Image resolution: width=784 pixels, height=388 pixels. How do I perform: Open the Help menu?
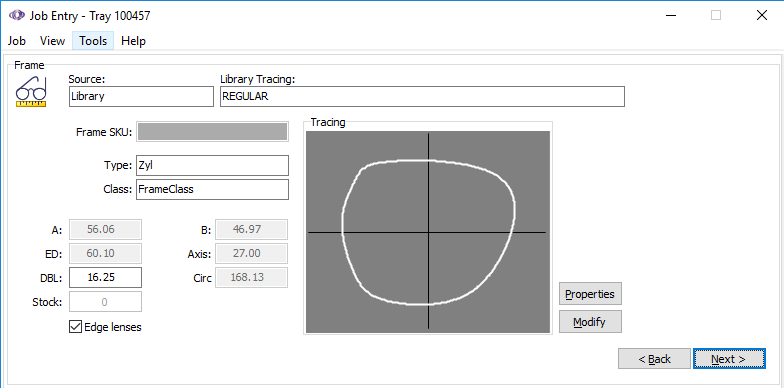pos(134,41)
